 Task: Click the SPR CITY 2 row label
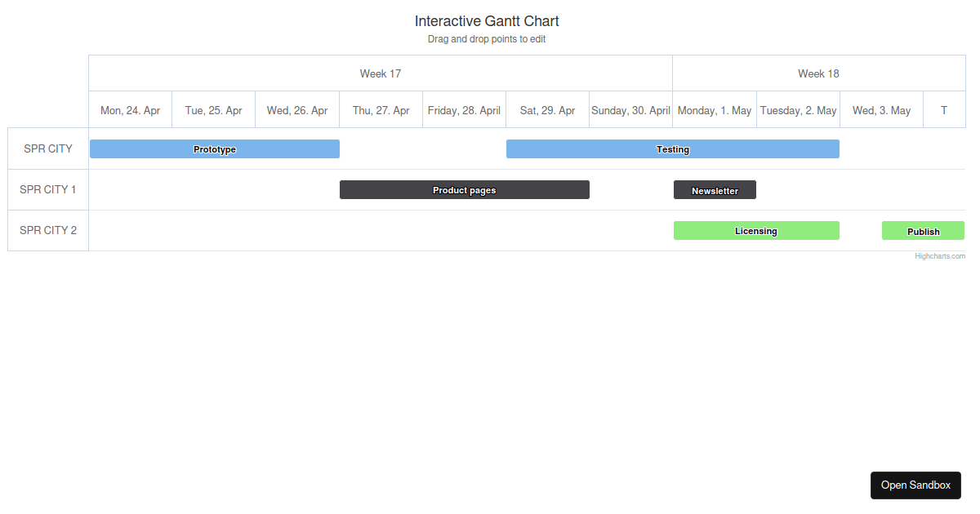tap(47, 230)
